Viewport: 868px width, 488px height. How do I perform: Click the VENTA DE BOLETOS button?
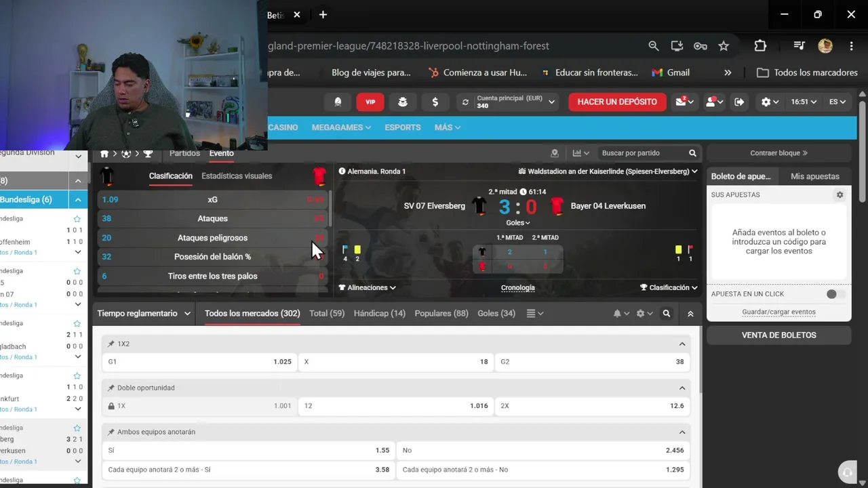point(779,335)
